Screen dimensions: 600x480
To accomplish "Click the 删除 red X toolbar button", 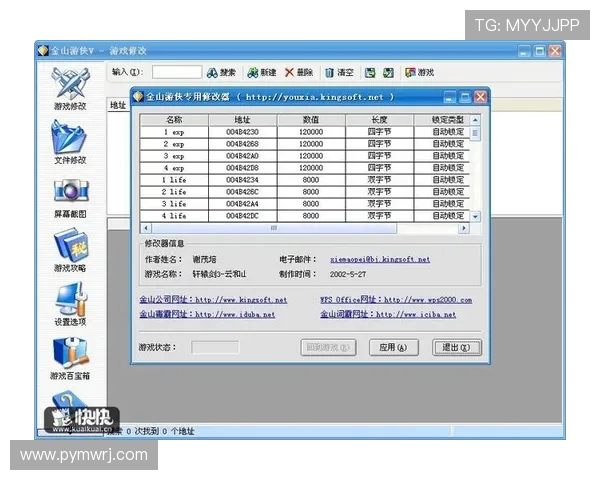I will pos(299,72).
